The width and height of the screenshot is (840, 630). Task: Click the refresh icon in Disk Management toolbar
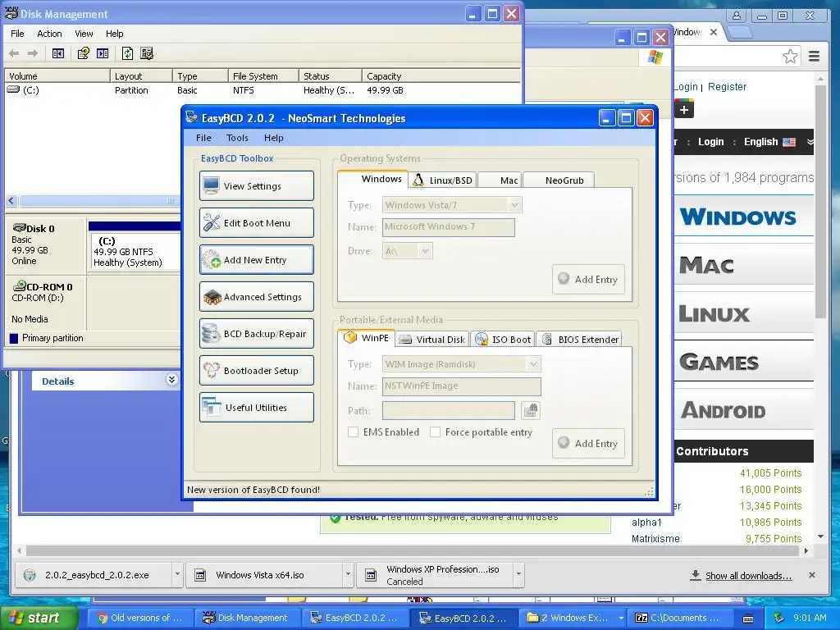click(127, 53)
